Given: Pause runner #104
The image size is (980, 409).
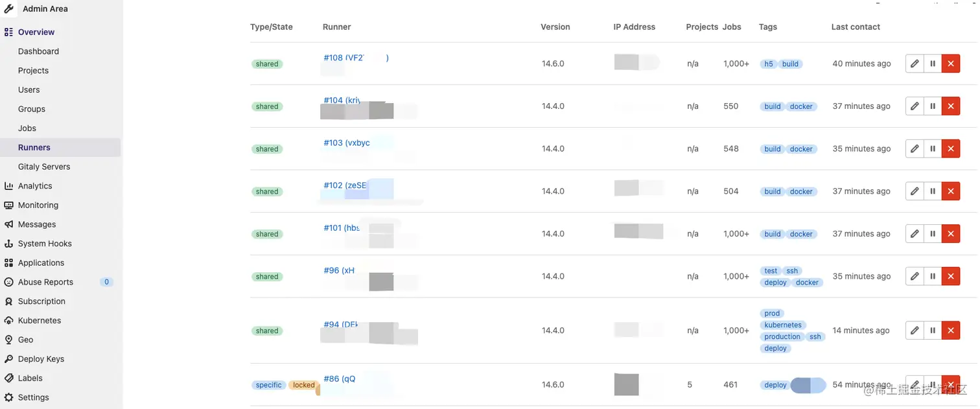Looking at the screenshot, I should [933, 106].
